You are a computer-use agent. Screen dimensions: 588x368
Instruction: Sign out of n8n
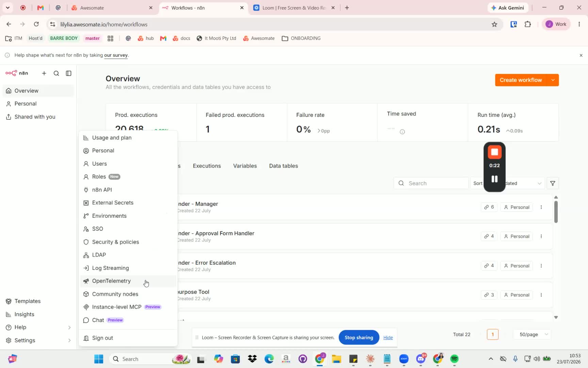coord(128,338)
